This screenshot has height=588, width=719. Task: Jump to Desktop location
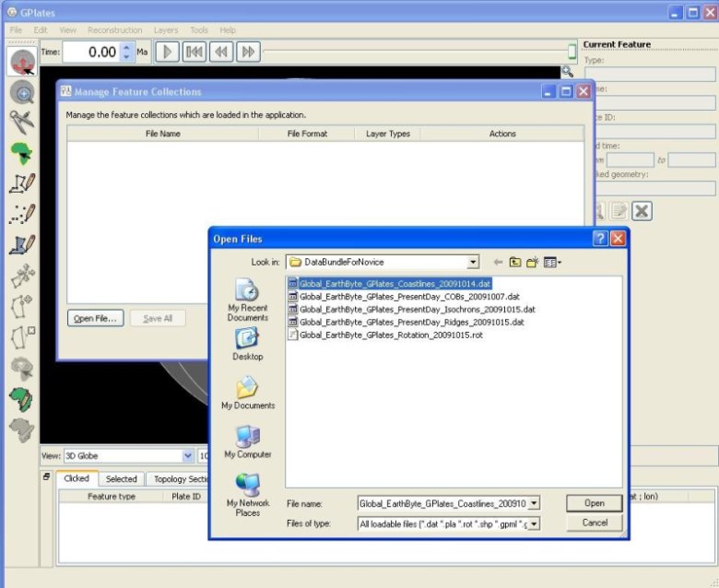pos(248,344)
